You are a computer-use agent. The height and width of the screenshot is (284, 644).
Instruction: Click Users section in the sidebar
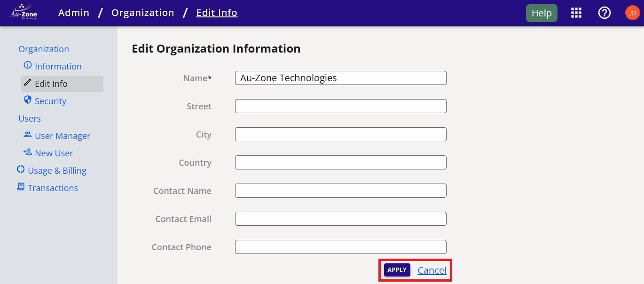[x=30, y=118]
